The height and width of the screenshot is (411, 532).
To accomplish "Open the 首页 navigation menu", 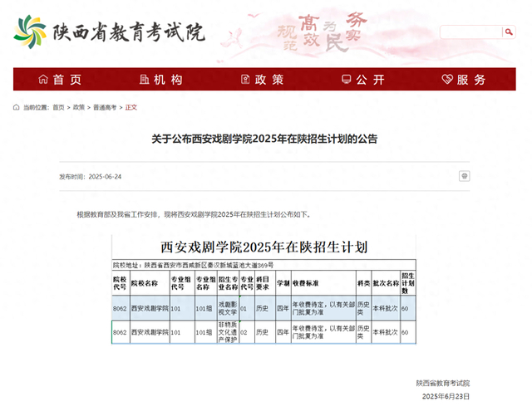I will coord(60,79).
